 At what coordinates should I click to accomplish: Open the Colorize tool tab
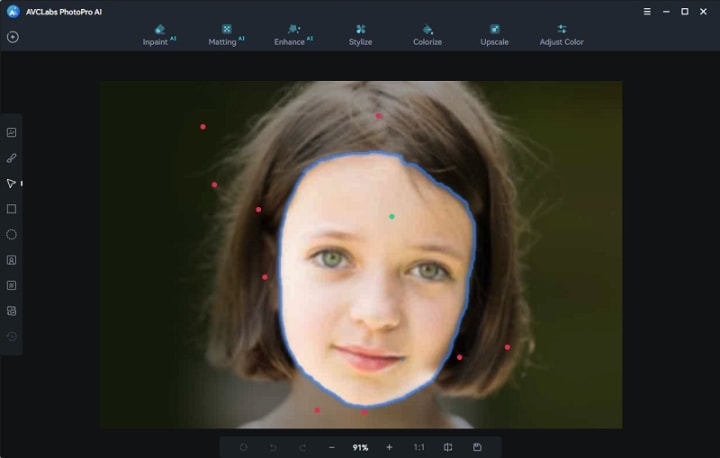(428, 35)
